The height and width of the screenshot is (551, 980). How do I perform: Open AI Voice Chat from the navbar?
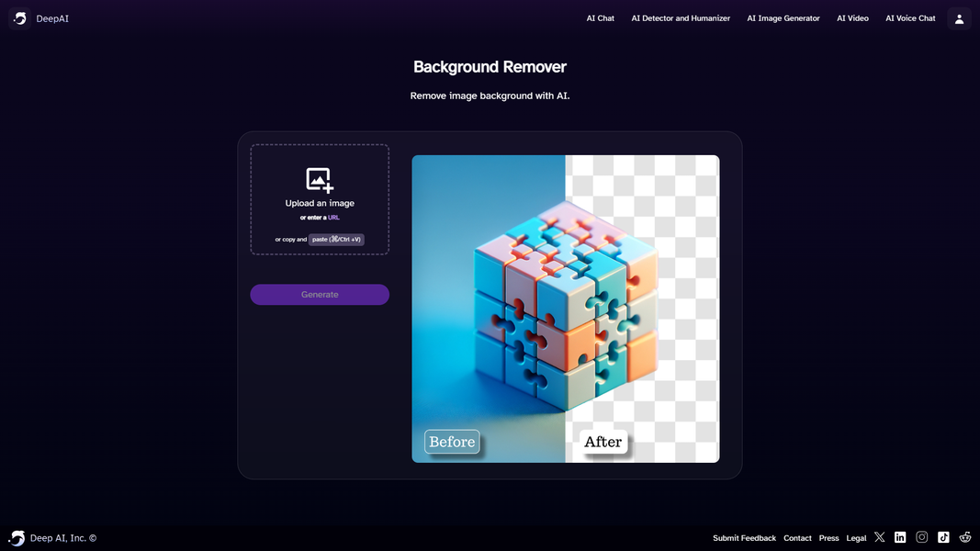click(x=910, y=18)
